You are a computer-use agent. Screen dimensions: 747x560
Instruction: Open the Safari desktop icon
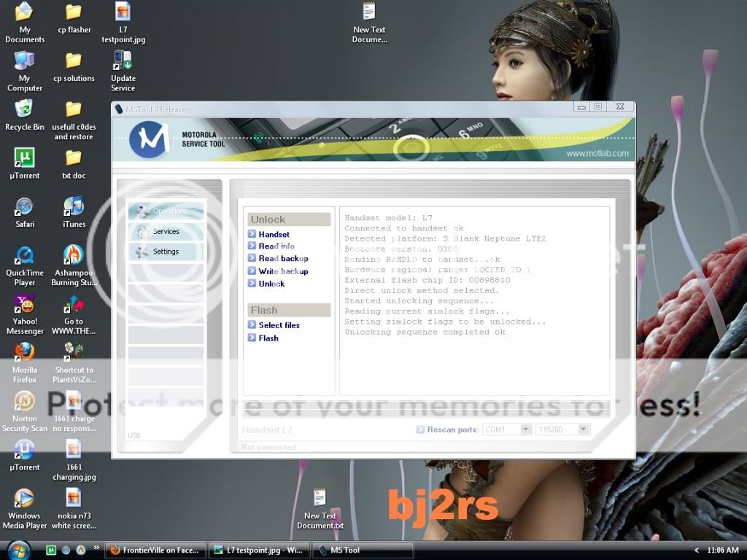click(x=25, y=211)
